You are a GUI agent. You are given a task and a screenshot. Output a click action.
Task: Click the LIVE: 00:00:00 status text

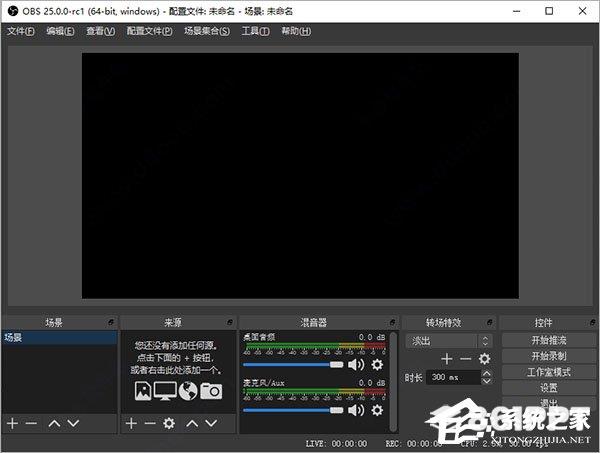click(x=336, y=443)
